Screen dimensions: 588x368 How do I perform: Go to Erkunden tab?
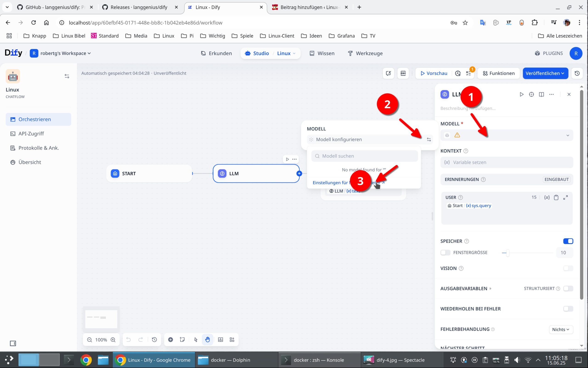(x=216, y=53)
